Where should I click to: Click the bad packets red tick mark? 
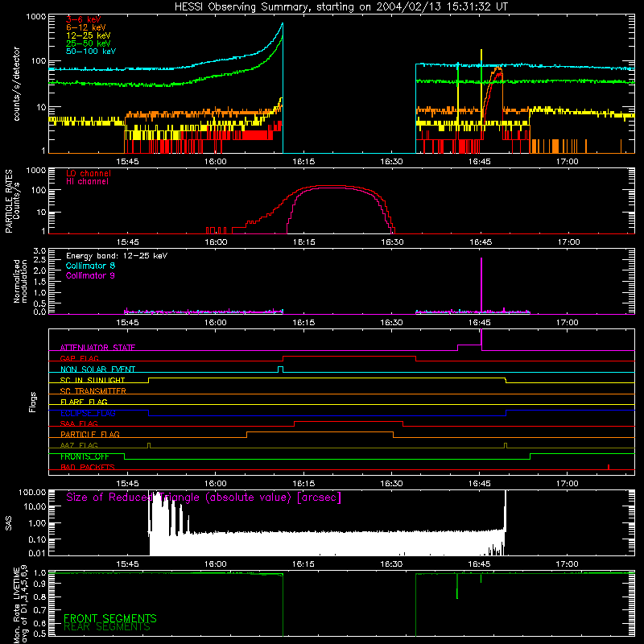(609, 467)
